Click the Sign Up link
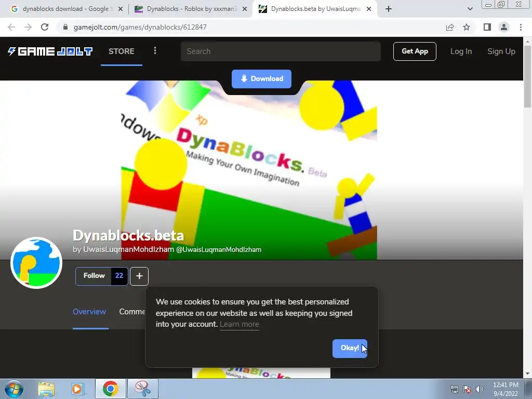Image resolution: width=532 pixels, height=399 pixels. click(501, 51)
